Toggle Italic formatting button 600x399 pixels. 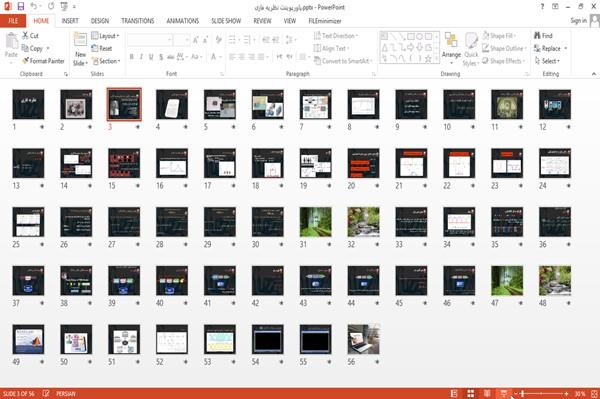pos(141,57)
